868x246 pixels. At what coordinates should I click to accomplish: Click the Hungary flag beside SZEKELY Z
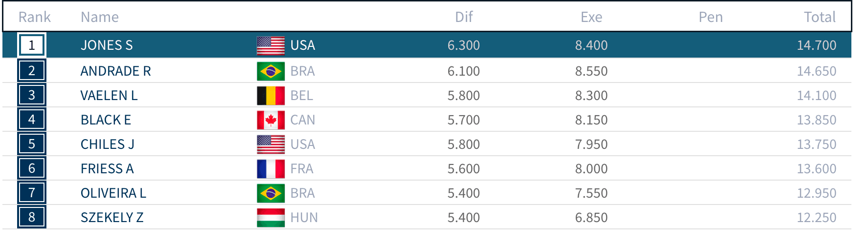point(270,218)
